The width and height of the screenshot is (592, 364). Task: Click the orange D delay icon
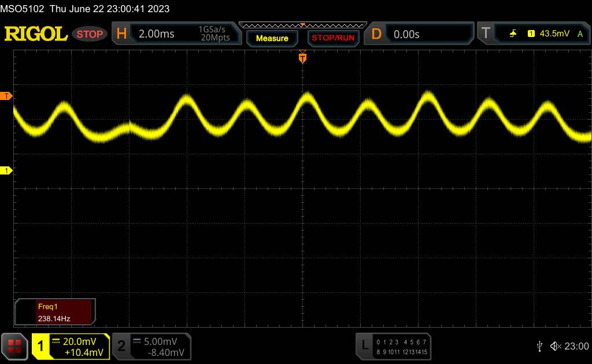pyautogui.click(x=376, y=34)
